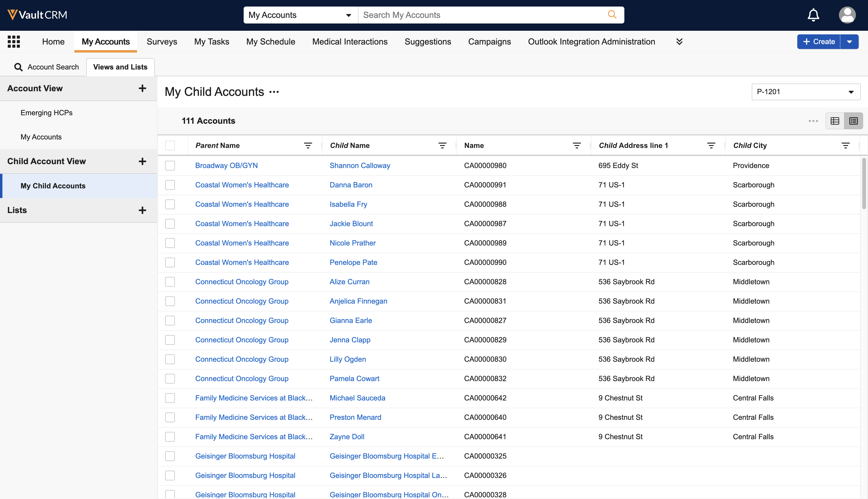This screenshot has width=868, height=499.
Task: Click the blue Create button
Action: pos(819,41)
